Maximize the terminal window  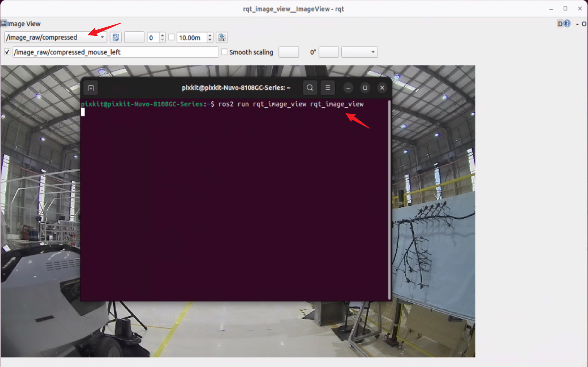click(x=365, y=88)
